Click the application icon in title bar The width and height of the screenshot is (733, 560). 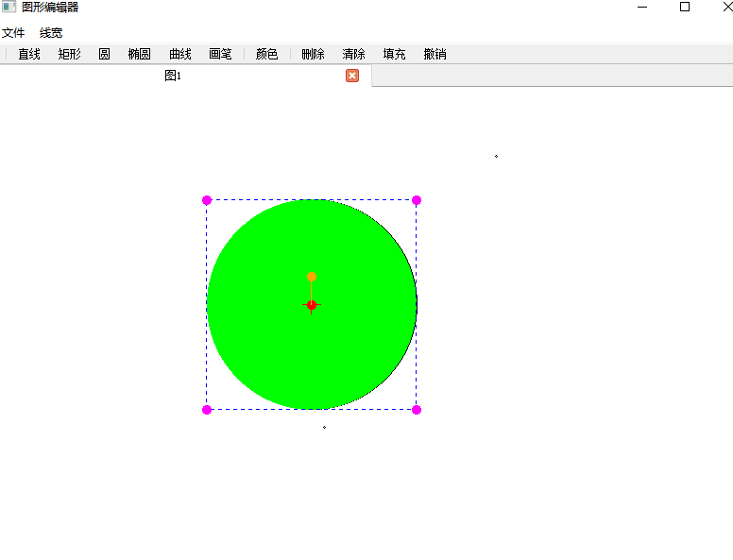9,7
